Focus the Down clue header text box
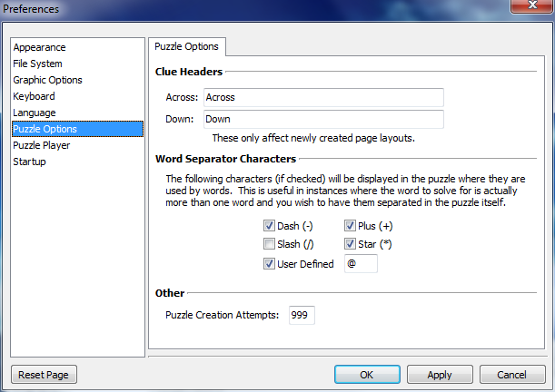 [322, 119]
